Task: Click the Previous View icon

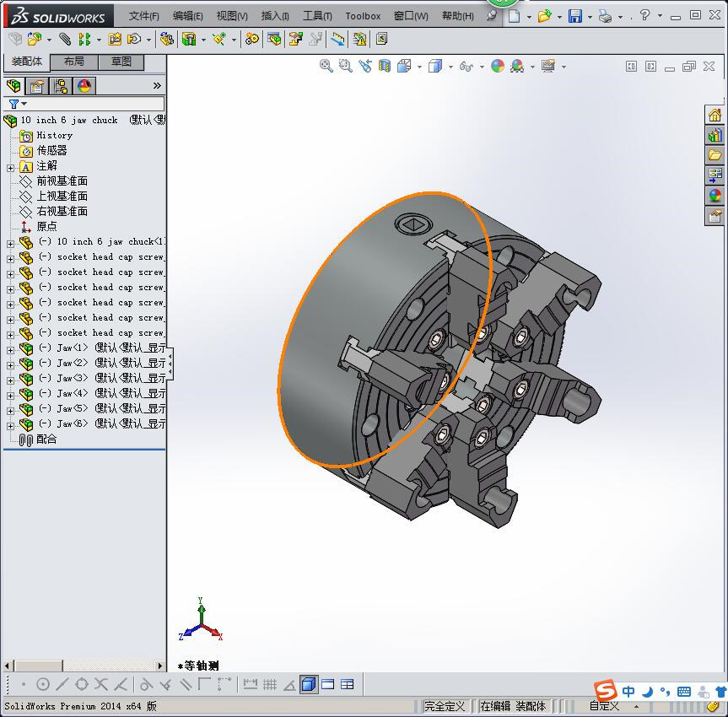Action: [x=365, y=67]
